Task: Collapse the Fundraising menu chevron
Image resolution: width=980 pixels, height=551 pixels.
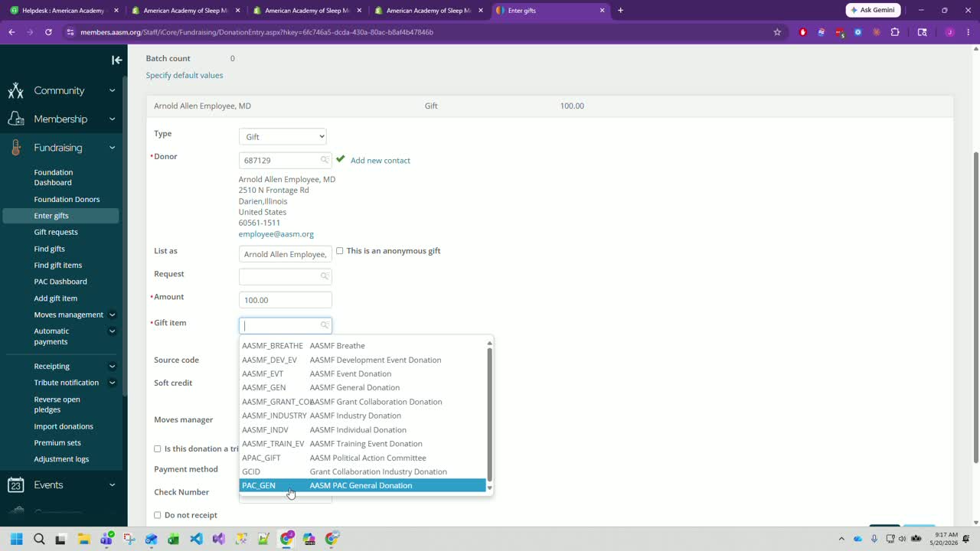Action: click(x=112, y=148)
